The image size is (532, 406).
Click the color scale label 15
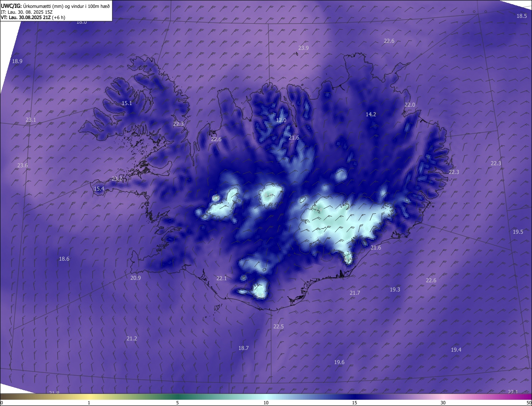(355, 403)
